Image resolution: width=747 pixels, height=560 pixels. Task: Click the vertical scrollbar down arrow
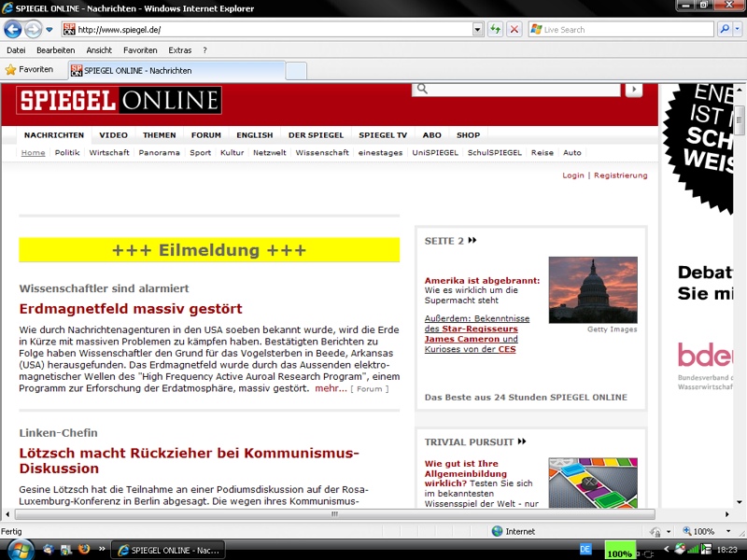coord(739,502)
